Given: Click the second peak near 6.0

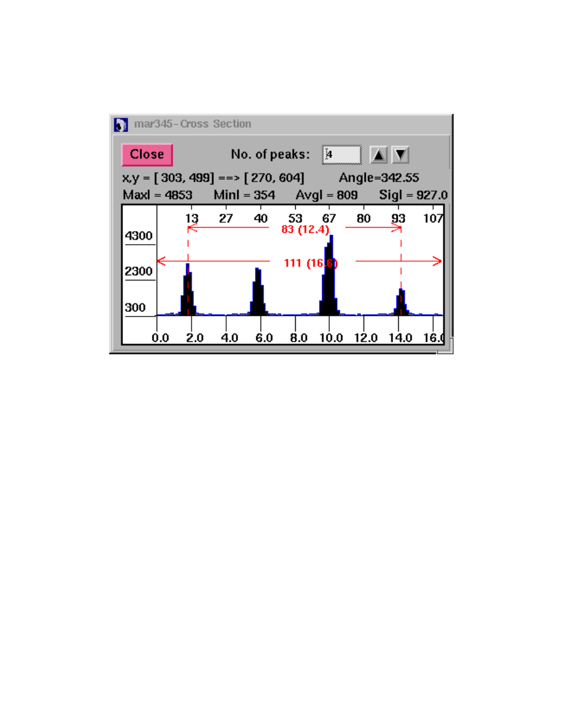Looking at the screenshot, I should coord(257,294).
